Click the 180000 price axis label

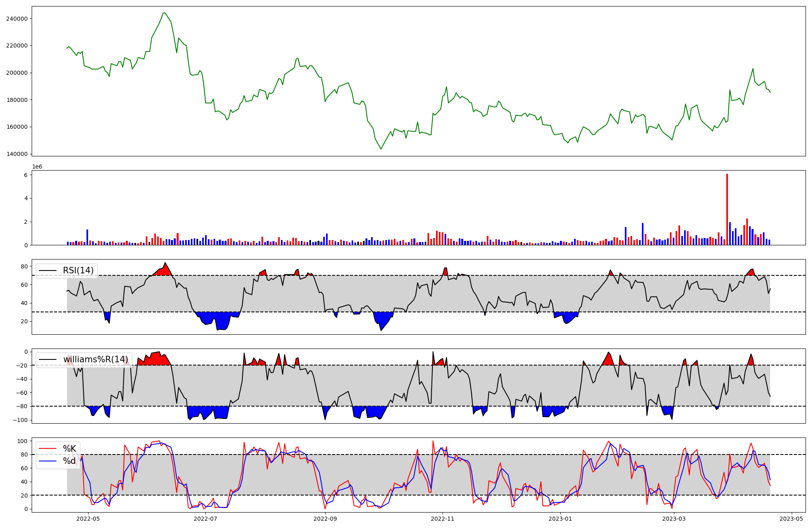(17, 100)
